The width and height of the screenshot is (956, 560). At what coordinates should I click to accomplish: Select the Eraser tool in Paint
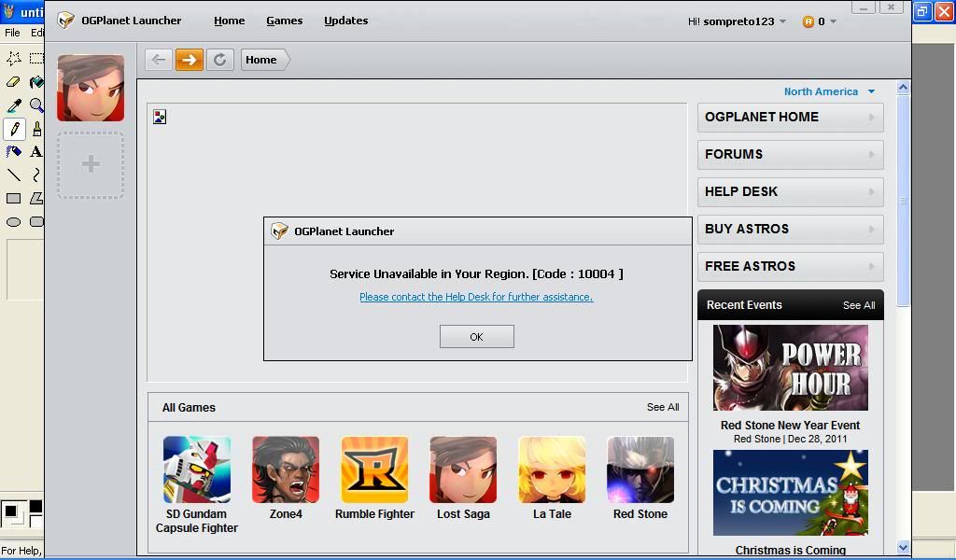click(x=13, y=81)
